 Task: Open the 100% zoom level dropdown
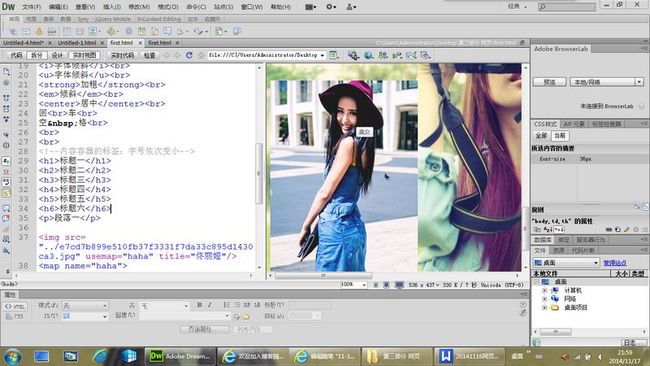pos(354,285)
